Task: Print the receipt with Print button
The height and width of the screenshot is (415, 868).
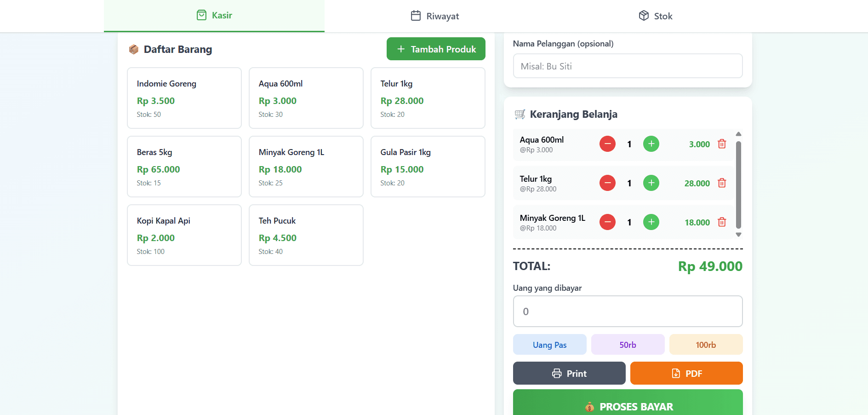Action: 569,373
